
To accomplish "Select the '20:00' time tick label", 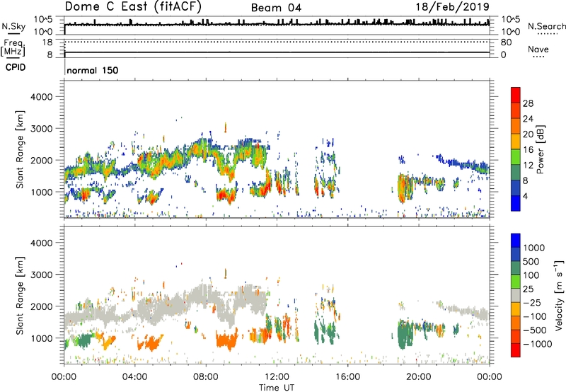I will pos(418,377).
